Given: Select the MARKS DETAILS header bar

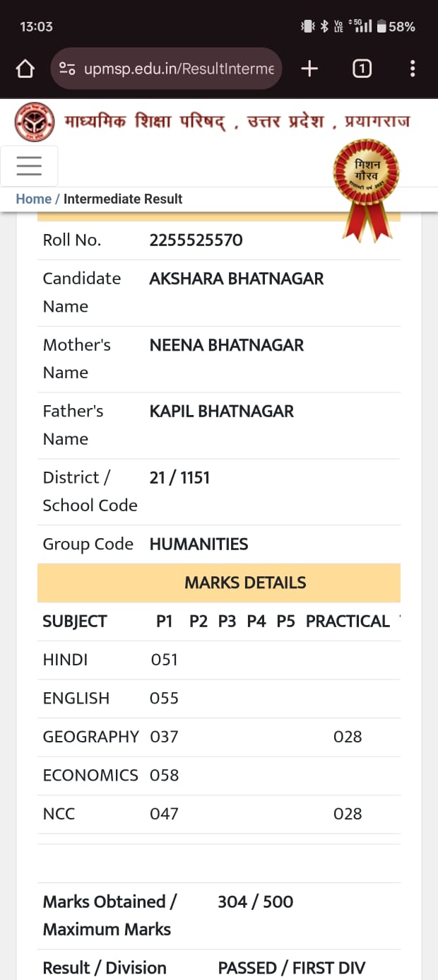Looking at the screenshot, I should click(219, 583).
